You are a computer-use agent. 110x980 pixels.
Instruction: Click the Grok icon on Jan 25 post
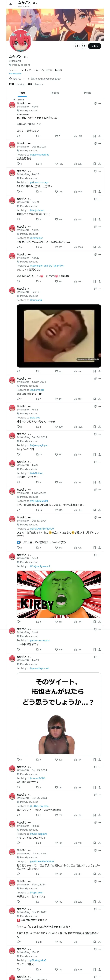(x=95, y=171)
